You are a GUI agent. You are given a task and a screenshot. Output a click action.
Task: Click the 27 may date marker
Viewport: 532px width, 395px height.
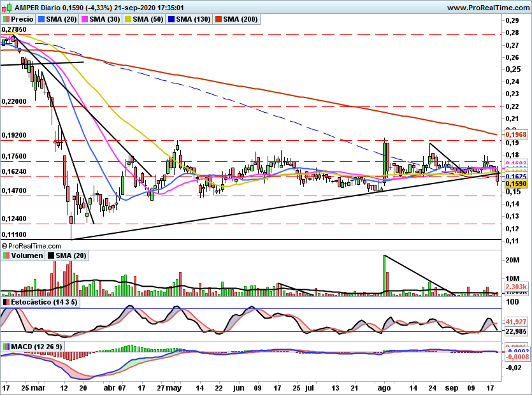tap(169, 388)
